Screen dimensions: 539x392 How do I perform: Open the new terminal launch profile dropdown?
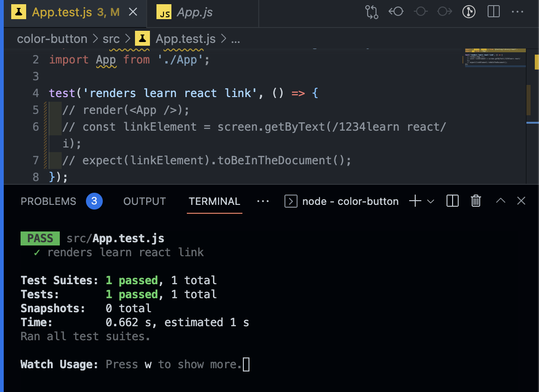tap(431, 201)
